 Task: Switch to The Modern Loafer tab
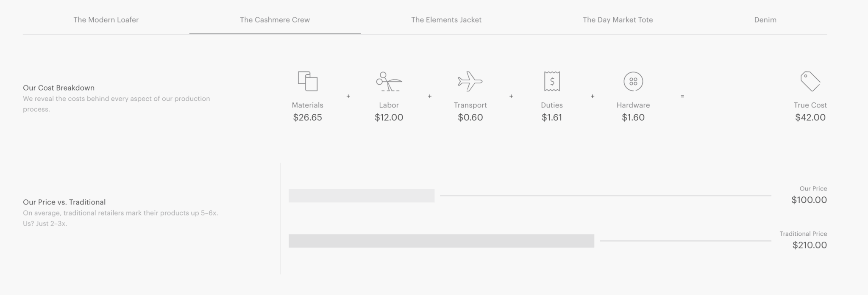106,19
